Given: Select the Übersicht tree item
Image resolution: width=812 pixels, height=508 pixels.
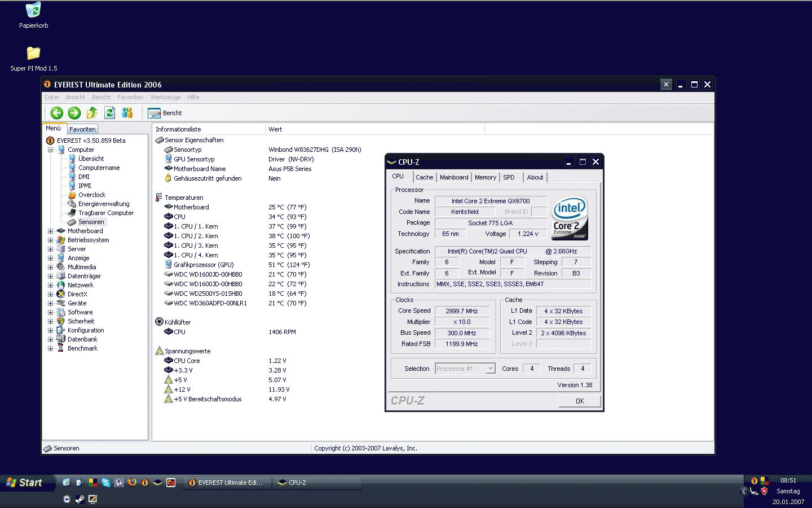Looking at the screenshot, I should click(91, 159).
